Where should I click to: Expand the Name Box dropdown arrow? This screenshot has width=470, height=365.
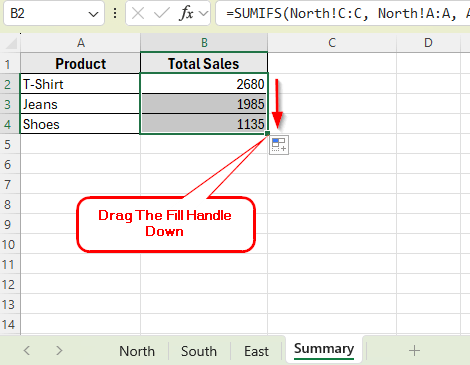pyautogui.click(x=93, y=14)
